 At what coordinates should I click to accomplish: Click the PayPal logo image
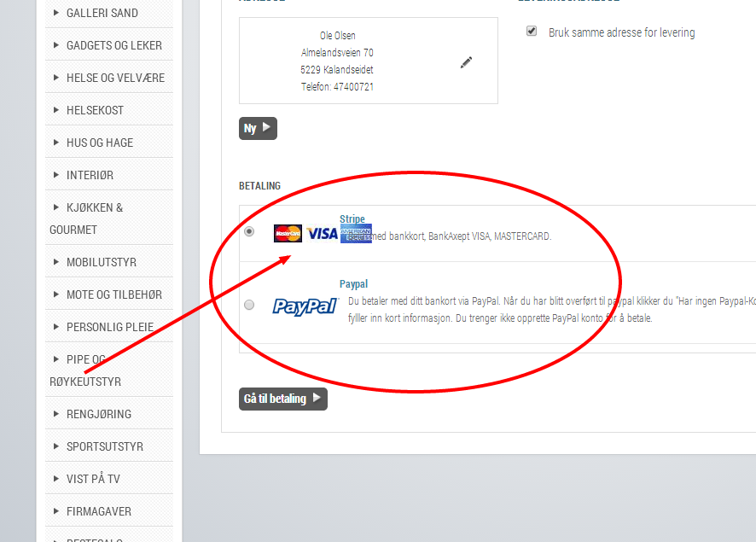[x=305, y=306]
